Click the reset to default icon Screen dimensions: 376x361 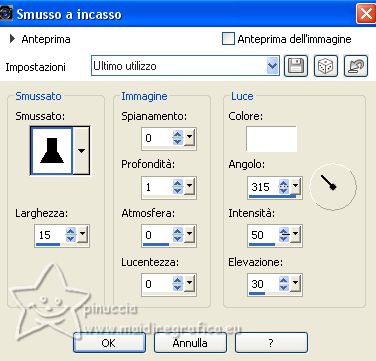coord(356,66)
